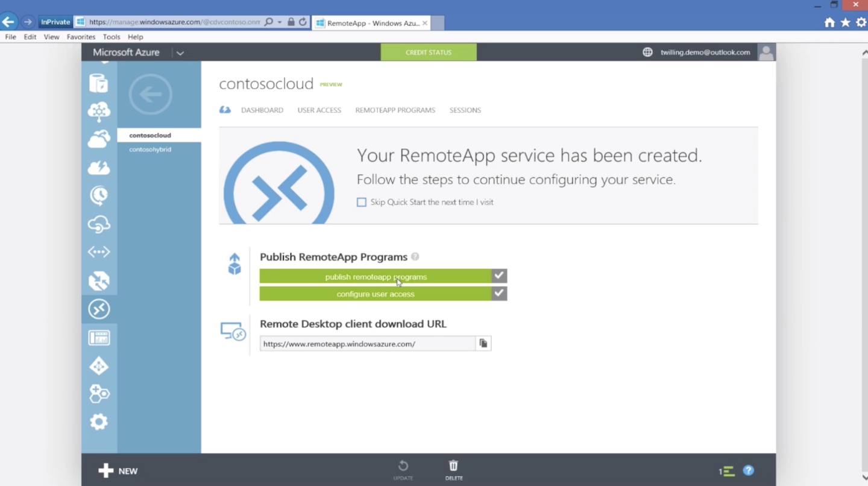Show help for Publish RemoteApp Programs
This screenshot has width=868, height=486.
(415, 256)
